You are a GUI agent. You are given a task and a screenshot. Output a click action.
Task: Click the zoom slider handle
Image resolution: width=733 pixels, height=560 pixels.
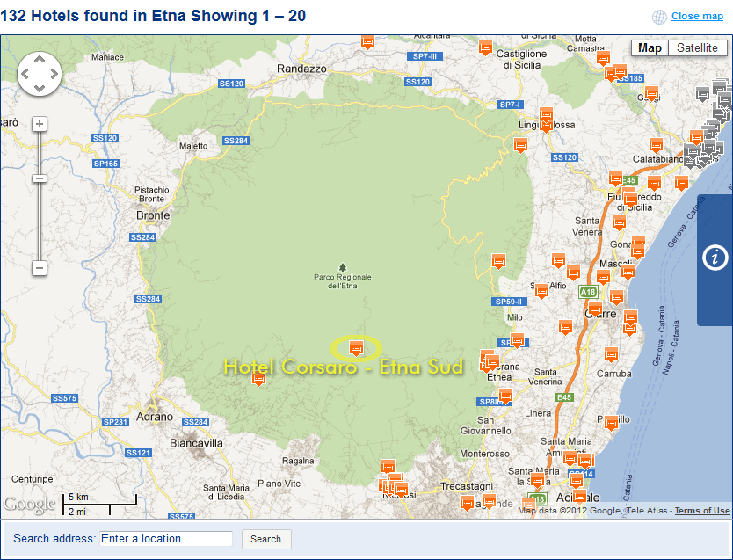pyautogui.click(x=40, y=178)
